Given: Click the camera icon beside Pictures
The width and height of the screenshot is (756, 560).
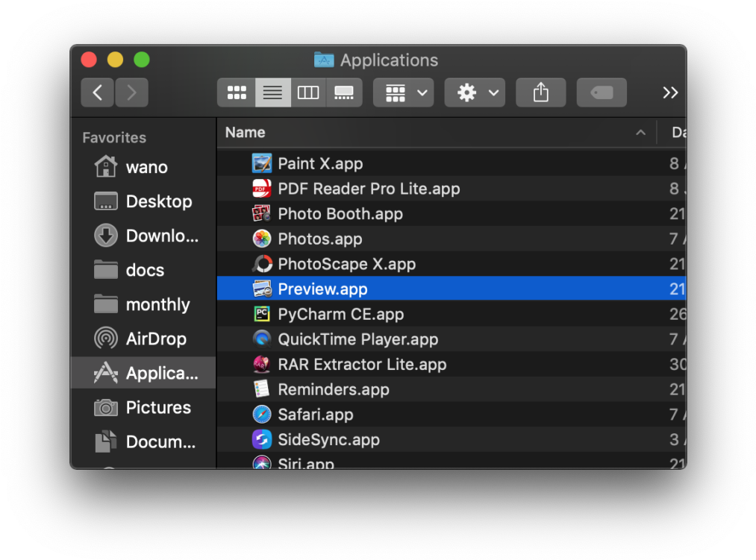Looking at the screenshot, I should 105,408.
